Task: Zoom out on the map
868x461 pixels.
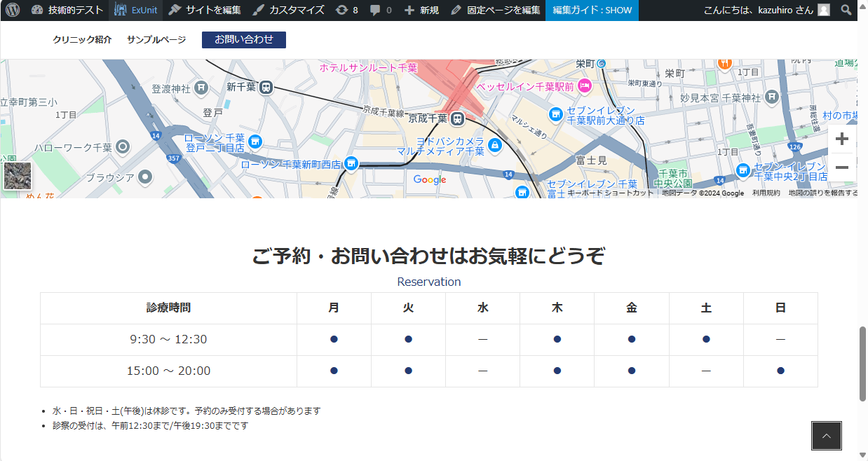Action: point(842,167)
